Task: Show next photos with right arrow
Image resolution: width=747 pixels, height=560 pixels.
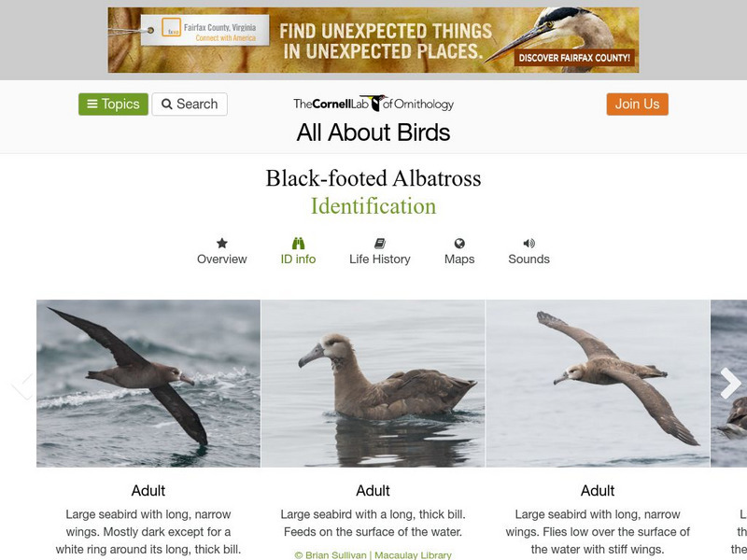Action: 730,383
